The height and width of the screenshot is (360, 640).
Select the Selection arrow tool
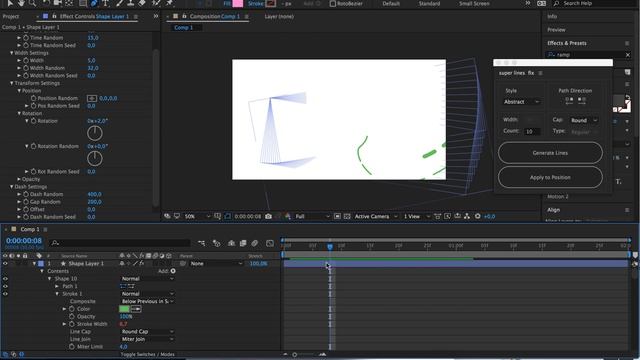(x=10, y=3)
